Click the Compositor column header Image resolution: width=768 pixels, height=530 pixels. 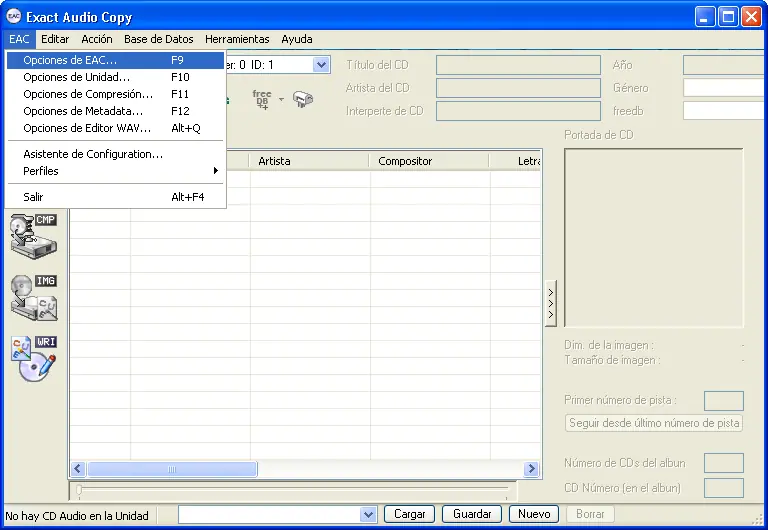(429, 161)
